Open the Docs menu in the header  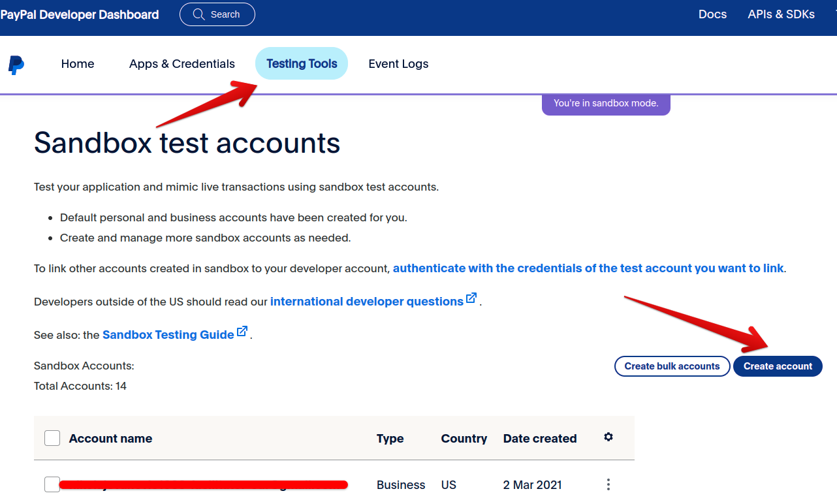click(712, 14)
